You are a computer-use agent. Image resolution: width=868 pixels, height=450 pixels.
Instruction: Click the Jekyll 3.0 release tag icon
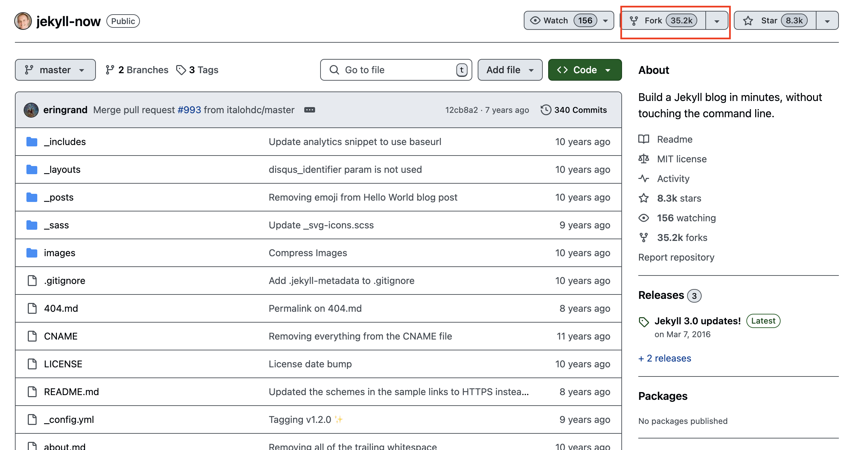[x=643, y=321]
